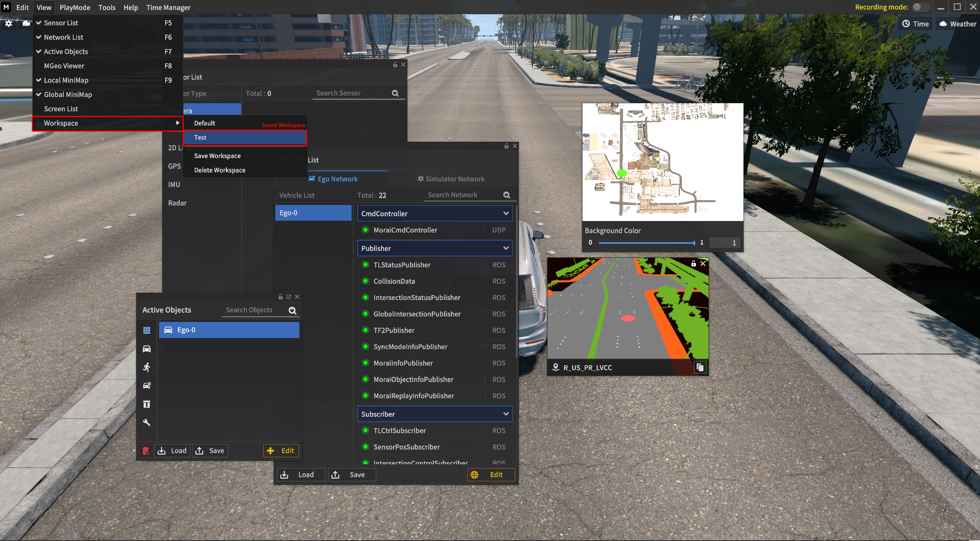This screenshot has width=980, height=541.
Task: Switch to Simulator Network tab
Action: [x=451, y=179]
